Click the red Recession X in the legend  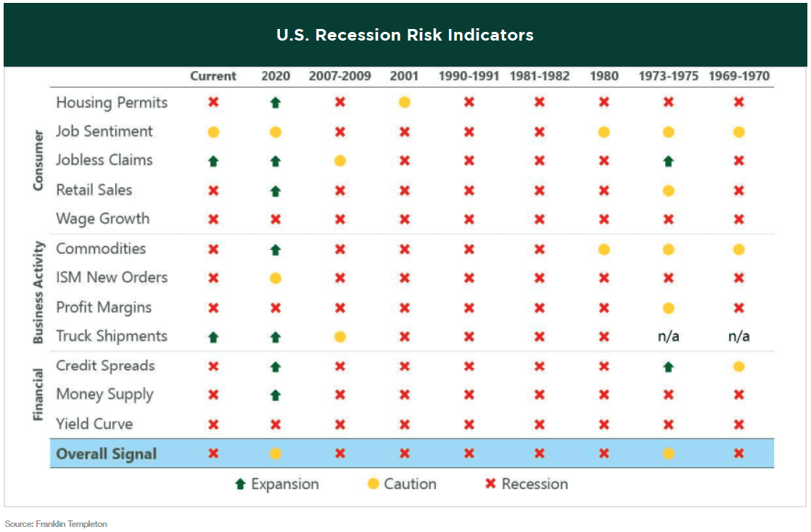pos(491,483)
